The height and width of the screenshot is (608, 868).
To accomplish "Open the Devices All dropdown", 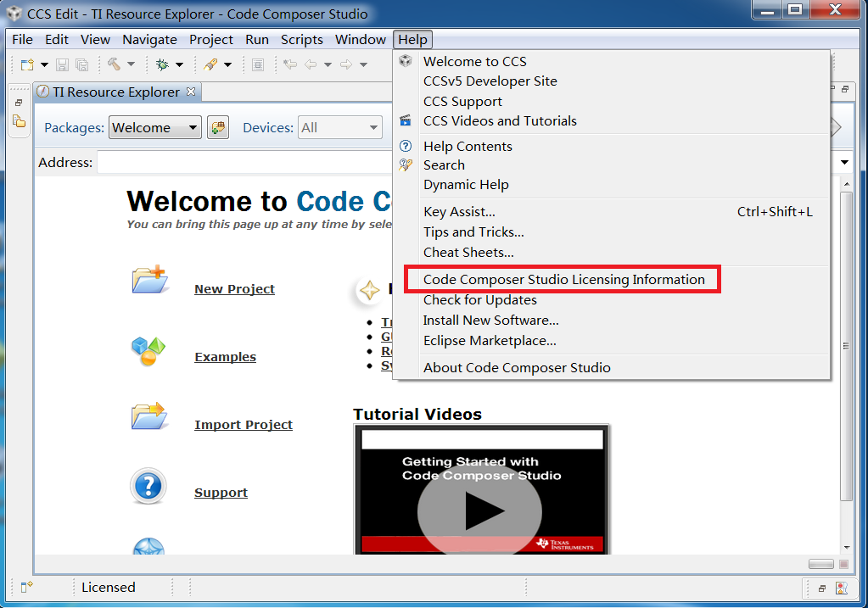I will pyautogui.click(x=340, y=128).
